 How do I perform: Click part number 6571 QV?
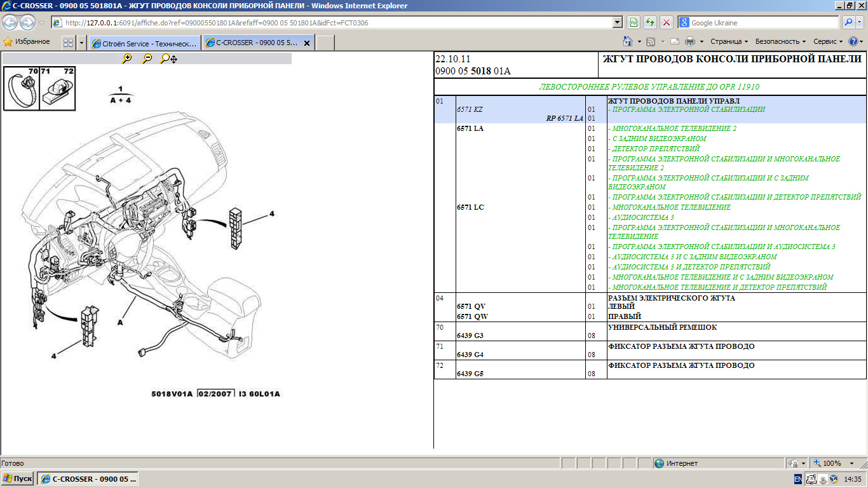pos(471,306)
